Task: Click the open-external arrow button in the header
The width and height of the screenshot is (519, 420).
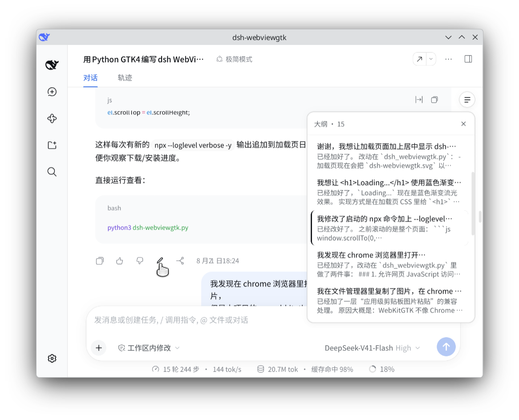Action: pyautogui.click(x=419, y=59)
